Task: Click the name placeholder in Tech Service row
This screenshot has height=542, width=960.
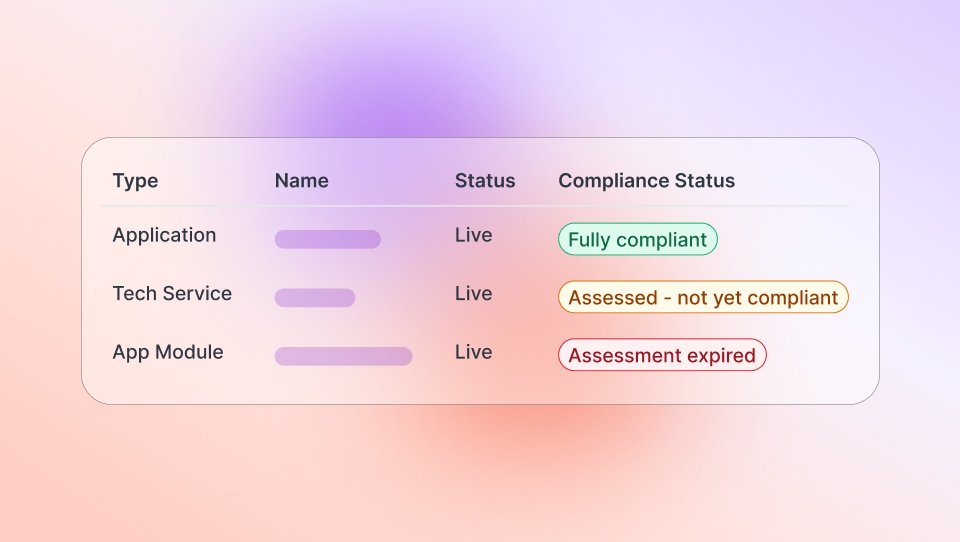Action: point(315,298)
